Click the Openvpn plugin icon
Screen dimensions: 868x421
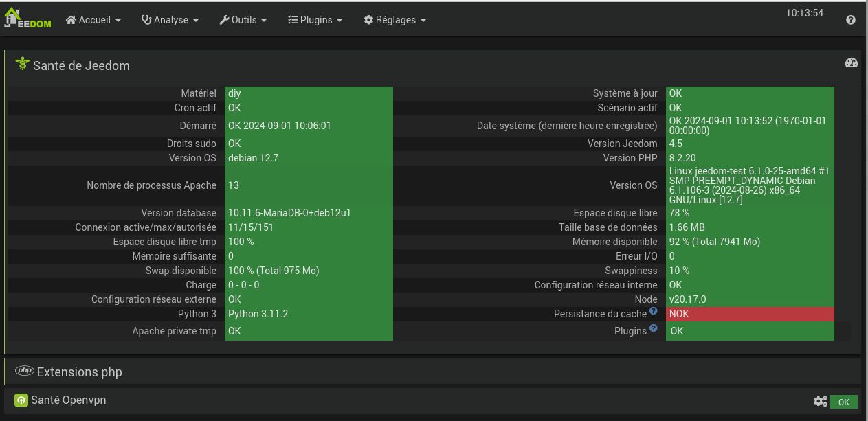pos(21,400)
